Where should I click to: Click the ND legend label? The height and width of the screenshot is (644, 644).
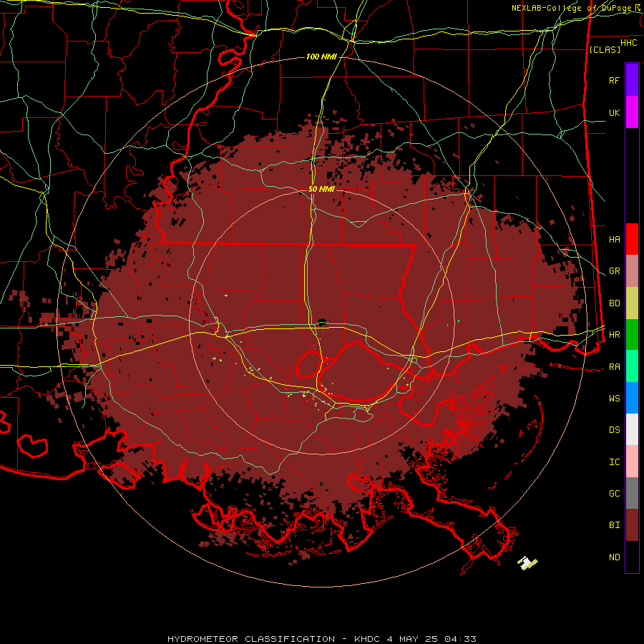(x=614, y=557)
